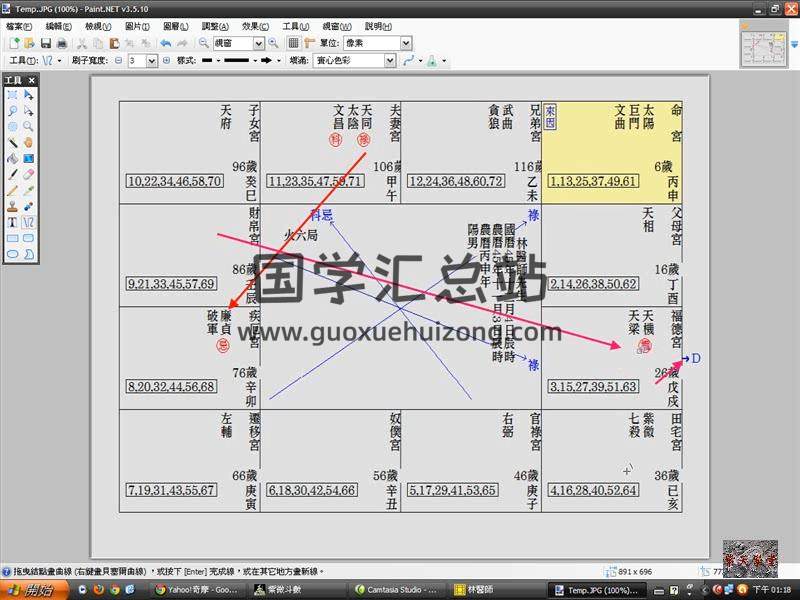This screenshot has height=600, width=800.
Task: Open the 效果 menu
Action: tap(255, 26)
